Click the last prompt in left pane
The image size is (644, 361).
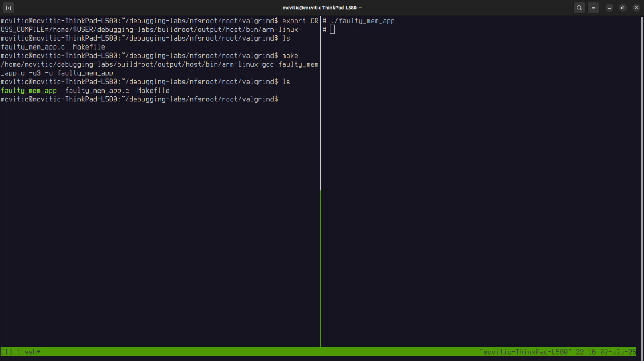tap(139, 99)
